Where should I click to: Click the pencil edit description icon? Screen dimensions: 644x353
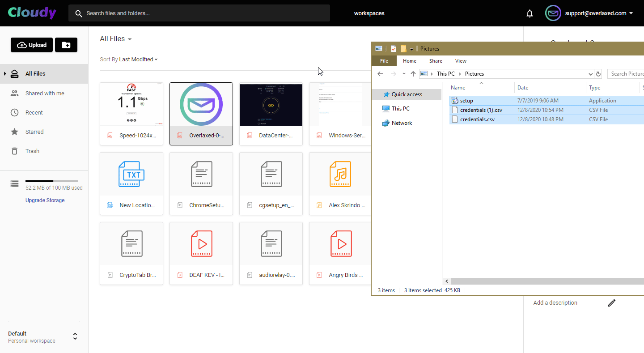612,303
